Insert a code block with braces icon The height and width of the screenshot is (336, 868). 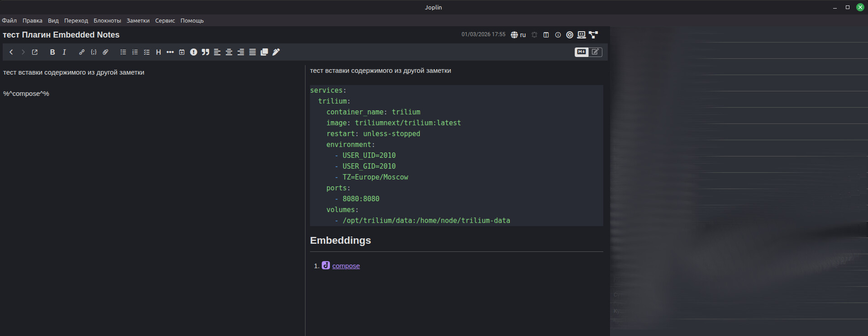pyautogui.click(x=94, y=52)
